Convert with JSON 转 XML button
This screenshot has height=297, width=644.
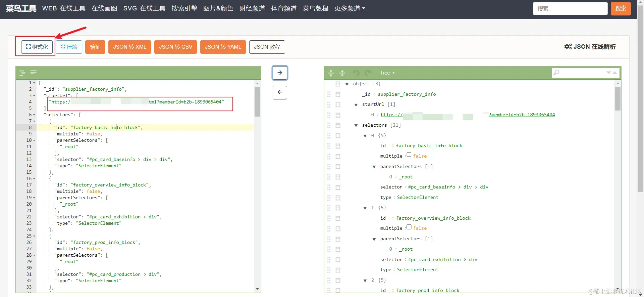pos(130,47)
